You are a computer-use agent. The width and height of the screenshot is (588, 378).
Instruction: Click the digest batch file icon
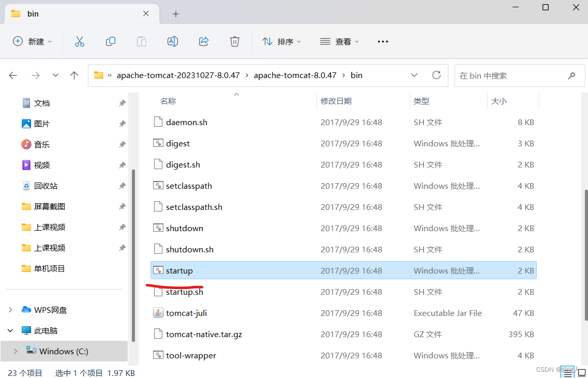pos(158,143)
